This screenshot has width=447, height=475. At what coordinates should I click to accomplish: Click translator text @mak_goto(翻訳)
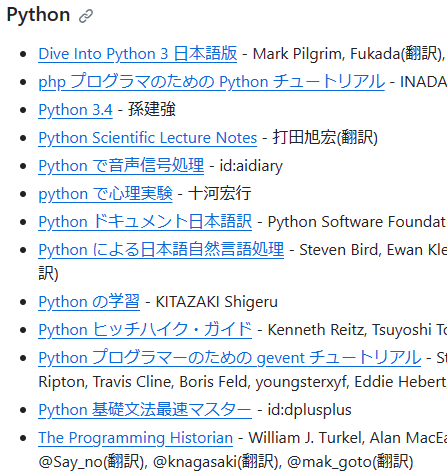tap(350, 462)
